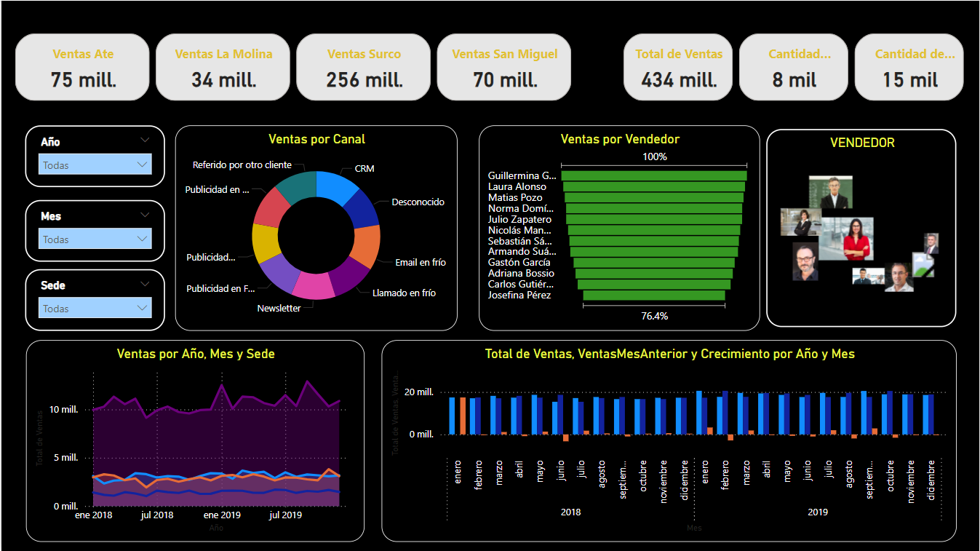Select the Llamado en frío donut slice

[x=349, y=276]
